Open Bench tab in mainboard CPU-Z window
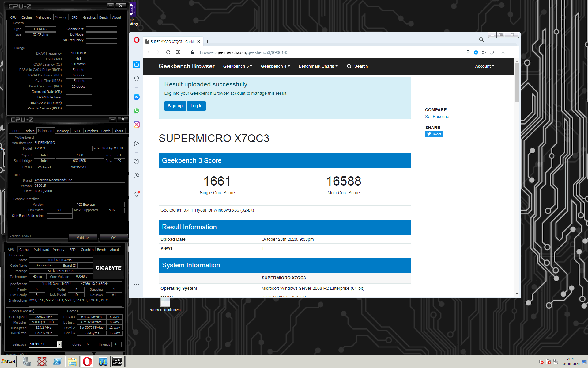Screen dimensions: 588x368 106,131
